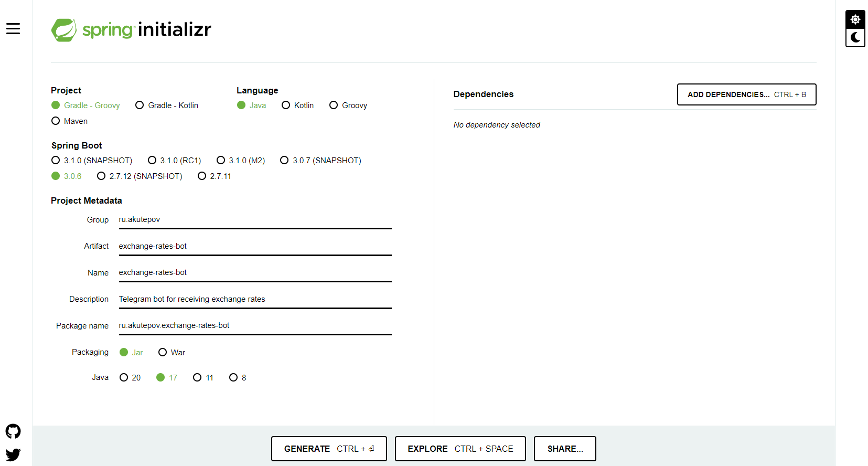Viewport: 868px width, 466px height.
Task: Edit the Description input field
Action: pos(255,299)
